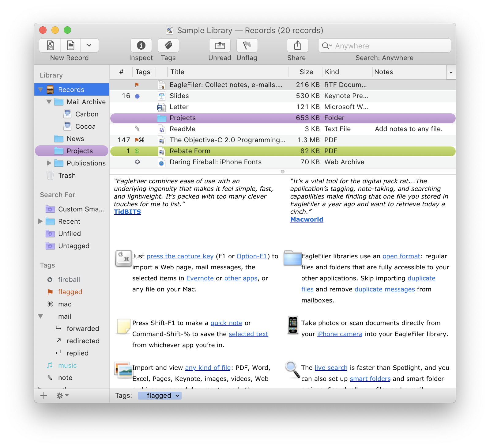Screen dimensions: 490x448
Task: Click the plus icon to add a record
Action: coord(44,396)
